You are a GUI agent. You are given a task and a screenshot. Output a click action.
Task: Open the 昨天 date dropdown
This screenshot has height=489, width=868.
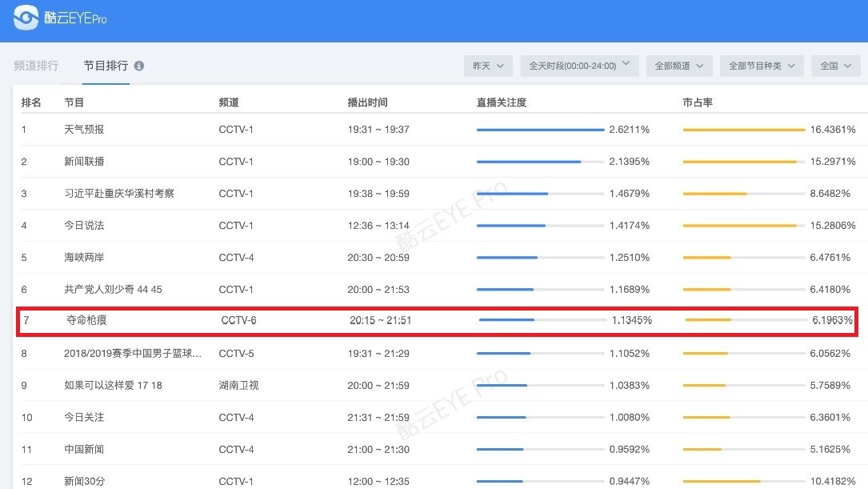coord(488,66)
